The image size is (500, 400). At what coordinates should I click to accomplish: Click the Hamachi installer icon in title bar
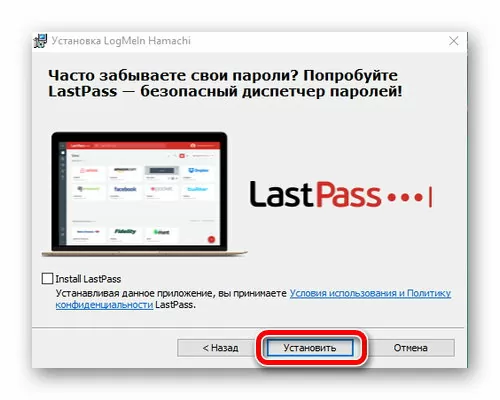[x=40, y=41]
